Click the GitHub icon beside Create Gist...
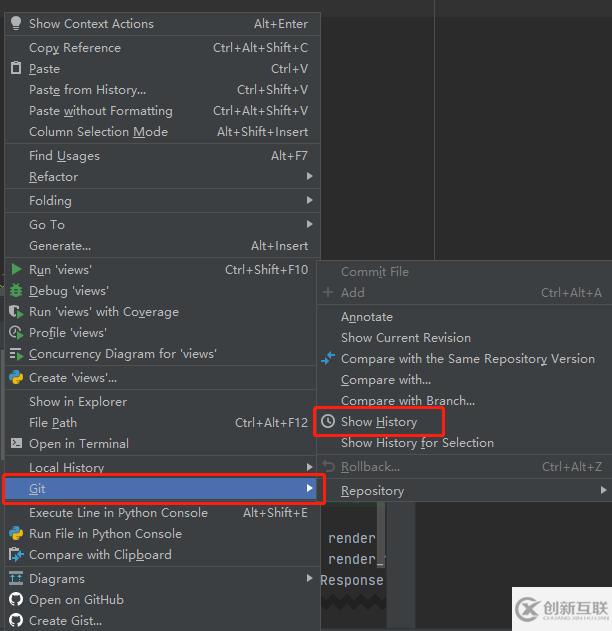Image resolution: width=612 pixels, height=631 pixels. [16, 620]
